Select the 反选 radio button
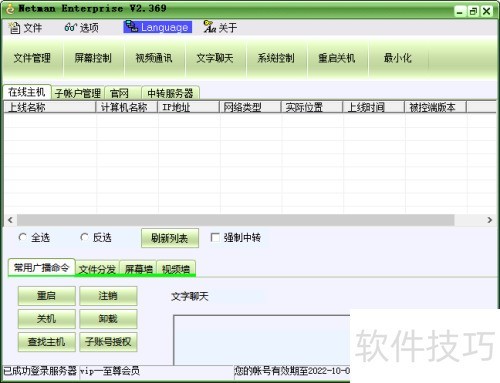 pos(84,237)
